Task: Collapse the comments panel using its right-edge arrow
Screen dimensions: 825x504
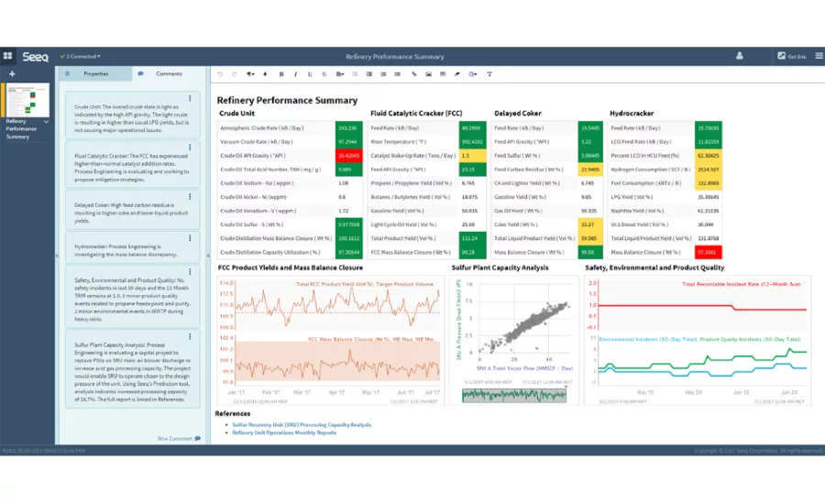Action: click(208, 256)
